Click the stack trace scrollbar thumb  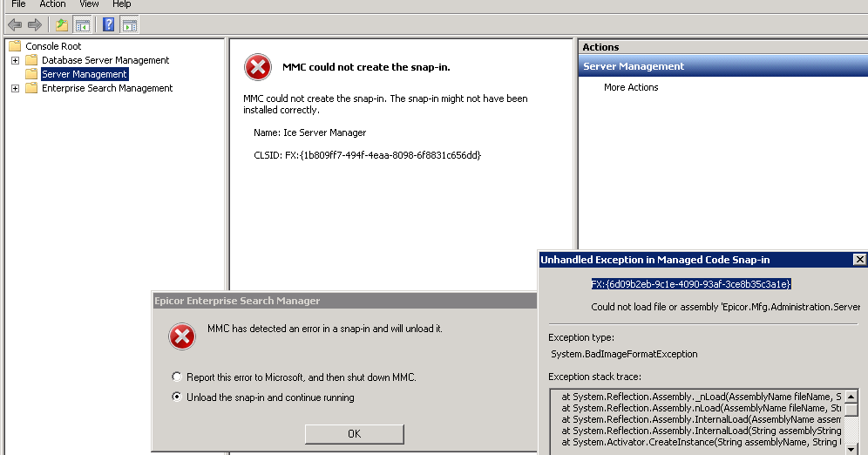click(851, 410)
